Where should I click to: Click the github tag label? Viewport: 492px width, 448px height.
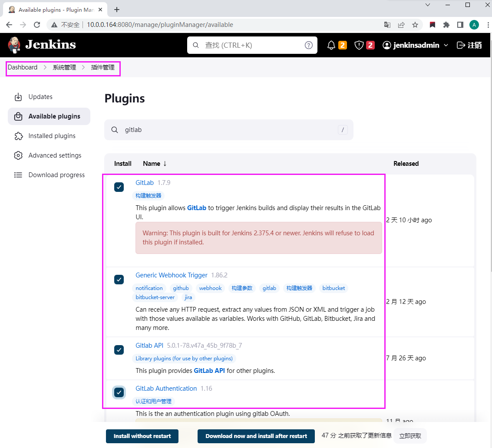click(181, 288)
